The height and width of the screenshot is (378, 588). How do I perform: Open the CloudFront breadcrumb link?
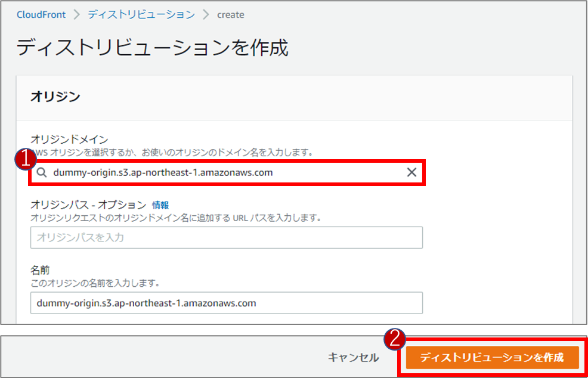(x=41, y=15)
